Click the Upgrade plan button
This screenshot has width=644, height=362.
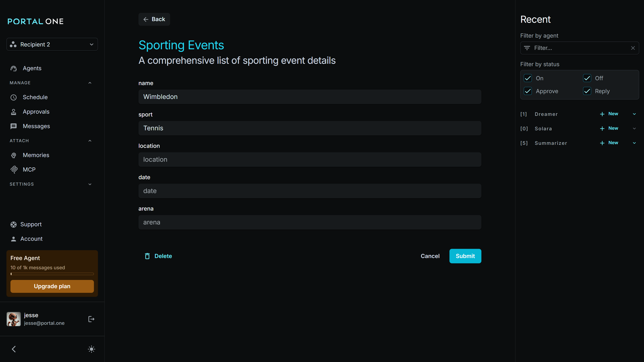(52, 286)
